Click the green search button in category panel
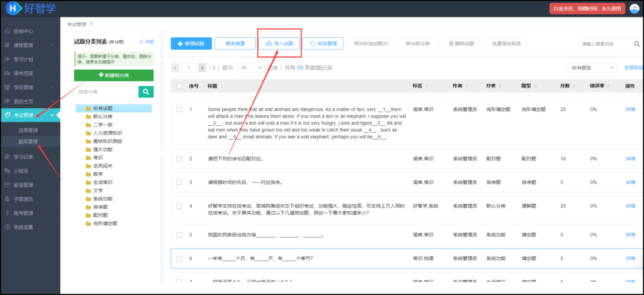Image resolution: width=644 pixels, height=295 pixels. pos(146,92)
